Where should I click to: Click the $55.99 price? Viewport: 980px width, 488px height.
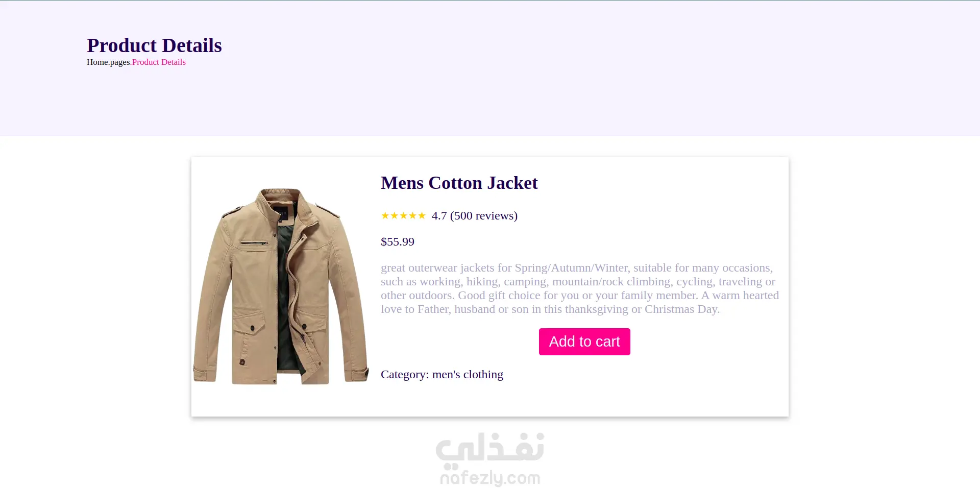click(398, 242)
